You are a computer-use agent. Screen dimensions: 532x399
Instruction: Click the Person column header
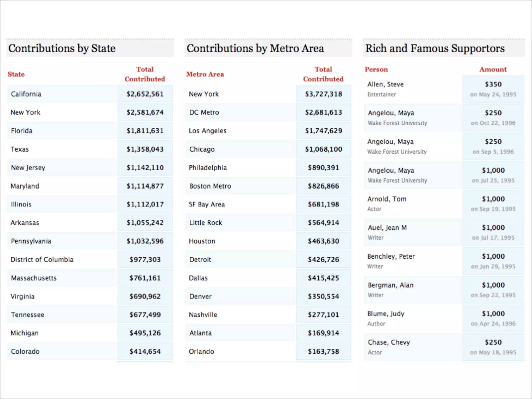coord(376,69)
